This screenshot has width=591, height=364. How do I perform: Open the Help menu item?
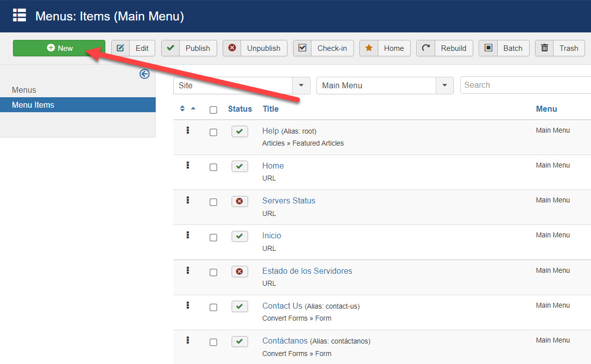click(x=271, y=131)
